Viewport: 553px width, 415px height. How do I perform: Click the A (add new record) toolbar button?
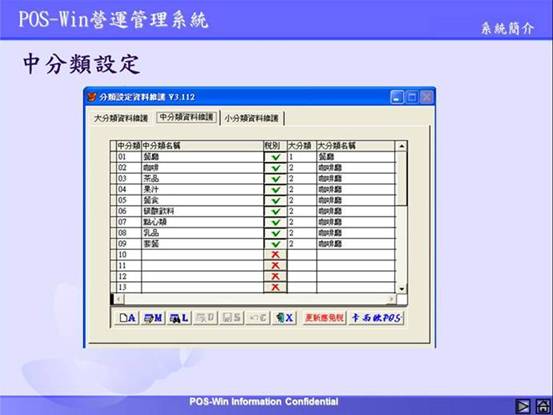click(127, 318)
